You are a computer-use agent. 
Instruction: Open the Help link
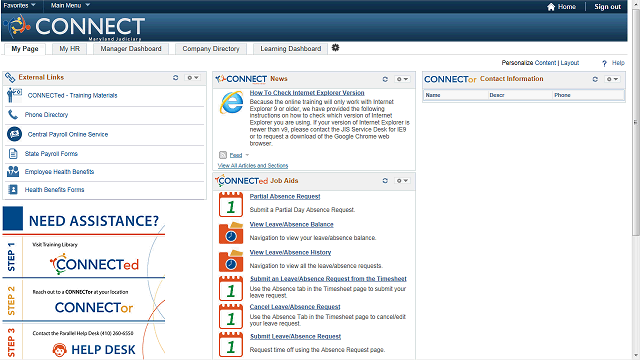click(618, 62)
